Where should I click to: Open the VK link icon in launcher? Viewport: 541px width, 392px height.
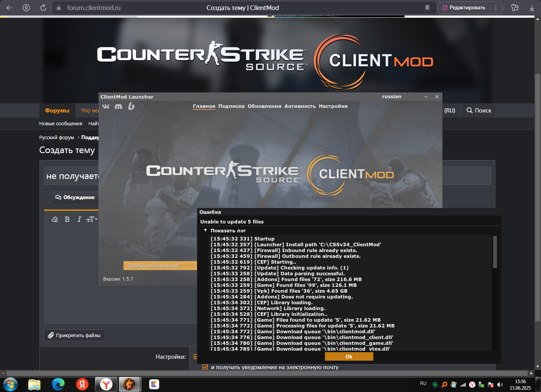[x=106, y=106]
